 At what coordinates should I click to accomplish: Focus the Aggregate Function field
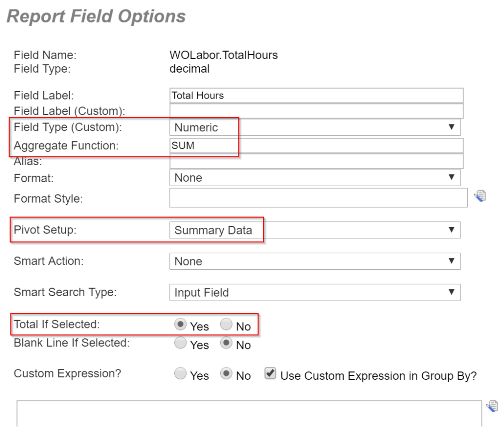pos(316,145)
